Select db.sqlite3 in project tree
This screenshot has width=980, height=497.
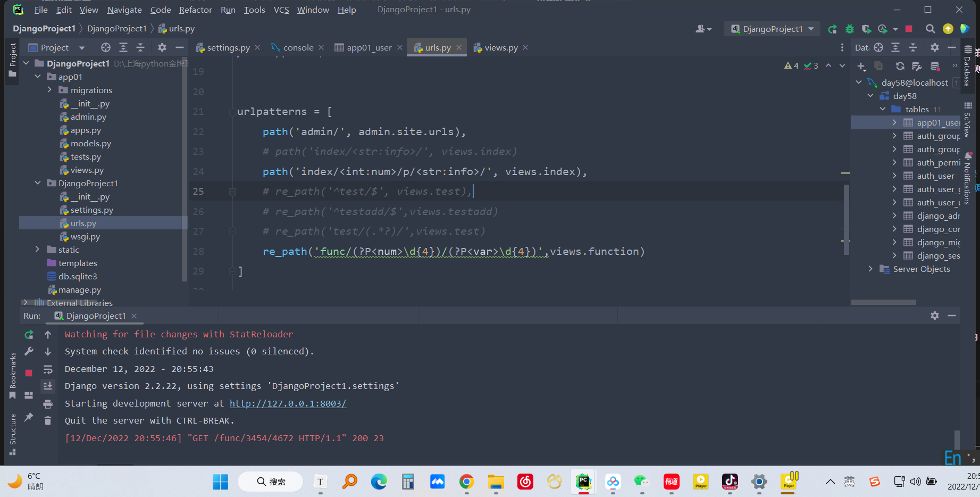[78, 276]
